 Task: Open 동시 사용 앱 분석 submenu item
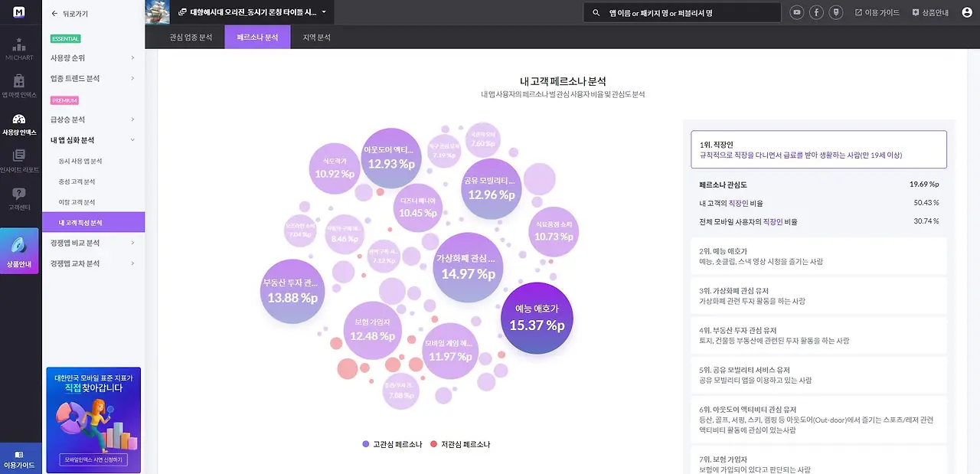point(80,161)
